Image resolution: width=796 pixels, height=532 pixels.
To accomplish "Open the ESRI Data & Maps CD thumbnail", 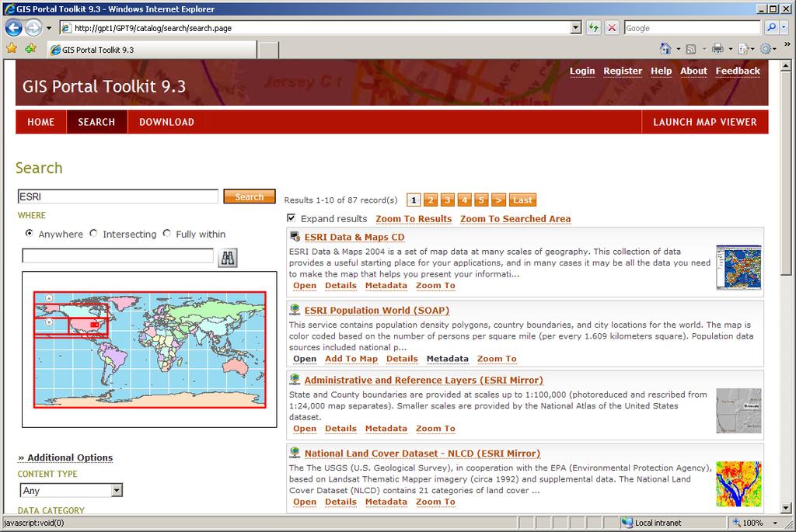I will pos(738,267).
